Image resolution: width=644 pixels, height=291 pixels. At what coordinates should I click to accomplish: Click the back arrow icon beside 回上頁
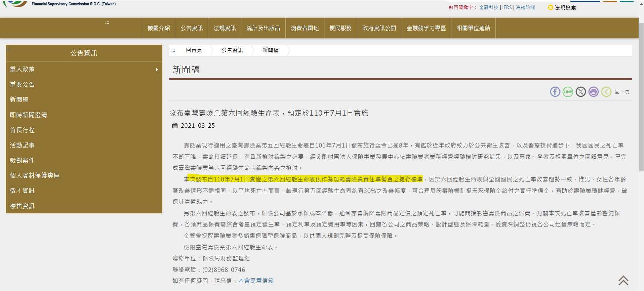[606, 92]
